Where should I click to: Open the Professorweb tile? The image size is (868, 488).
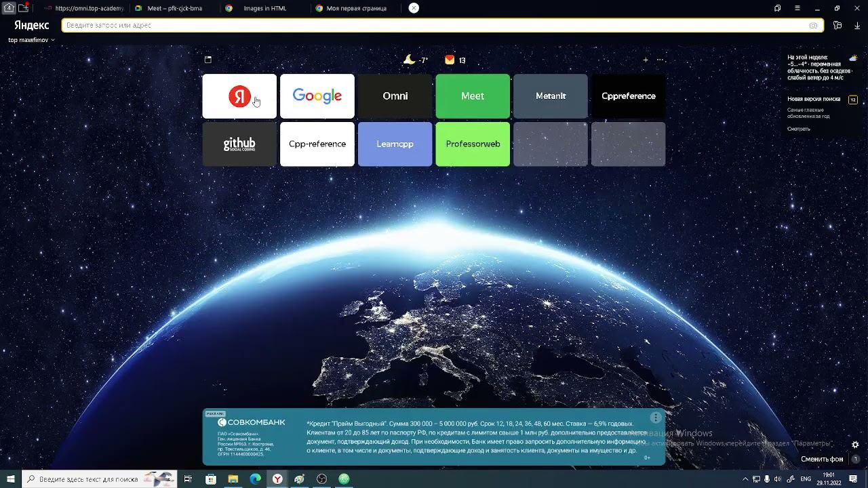[x=473, y=144]
